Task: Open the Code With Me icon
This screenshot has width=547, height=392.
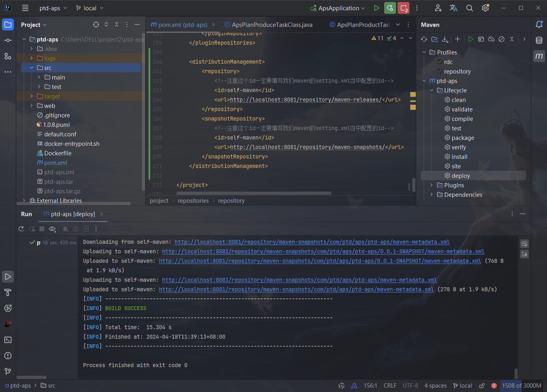Action: click(438, 8)
